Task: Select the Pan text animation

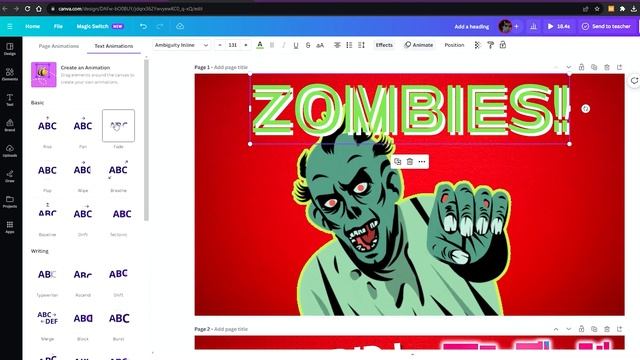Action: 83,126
